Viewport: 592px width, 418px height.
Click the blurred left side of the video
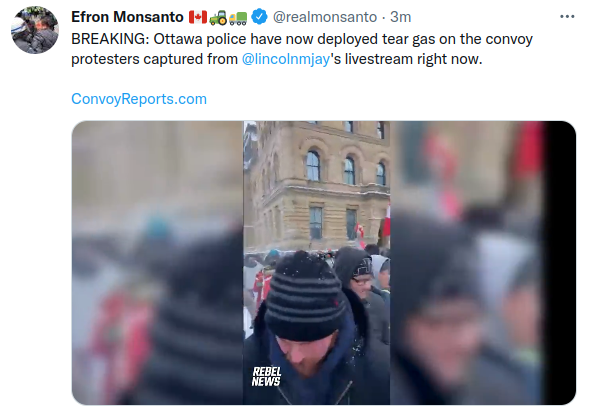[157, 263]
